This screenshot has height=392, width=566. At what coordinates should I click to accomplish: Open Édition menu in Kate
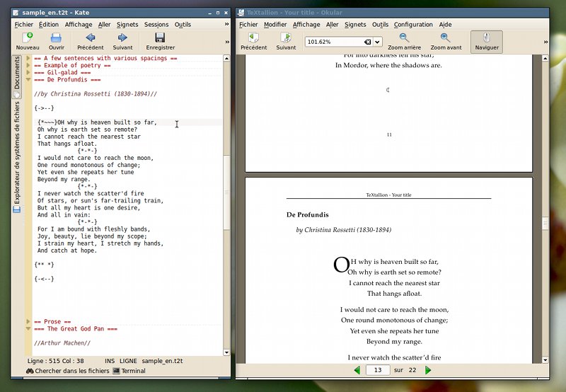coord(49,25)
